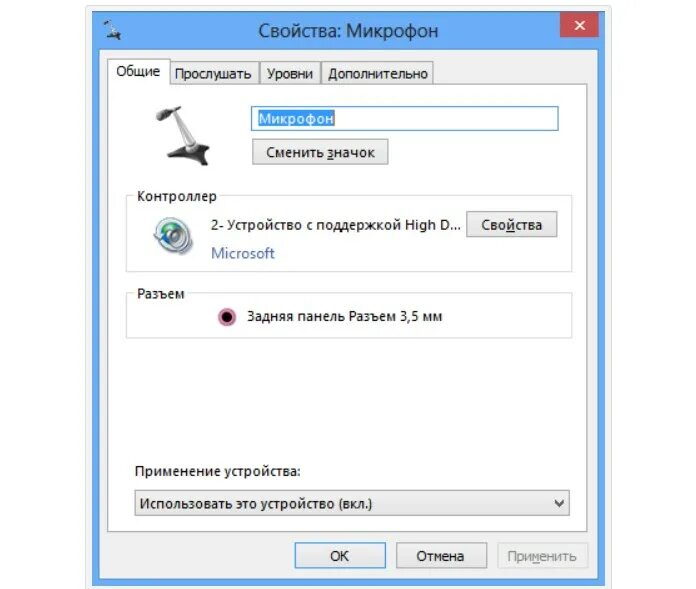Close the Свойства: Микрофон dialog
This screenshot has height=589, width=696.
pyautogui.click(x=579, y=25)
